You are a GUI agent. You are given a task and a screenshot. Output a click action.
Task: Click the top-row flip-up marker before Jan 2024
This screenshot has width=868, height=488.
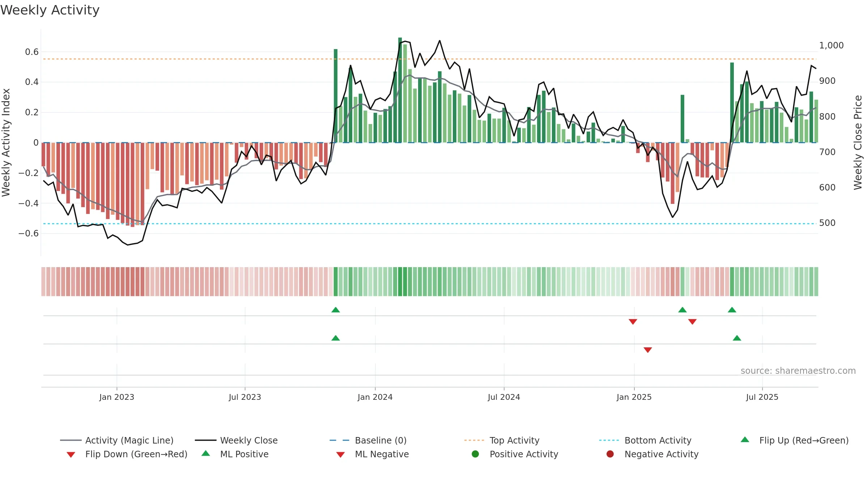click(x=336, y=310)
